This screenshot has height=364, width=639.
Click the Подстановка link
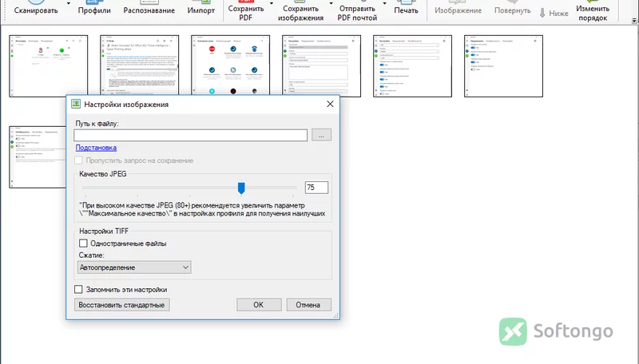click(x=96, y=148)
